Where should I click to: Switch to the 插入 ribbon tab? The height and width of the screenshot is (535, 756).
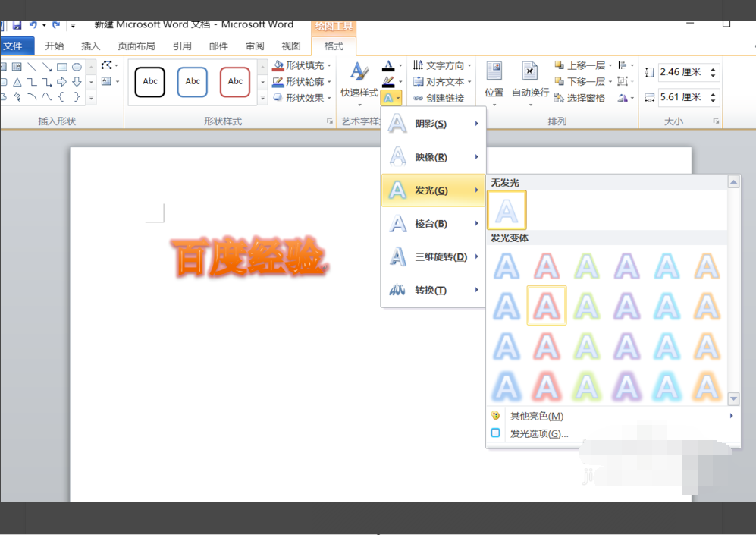point(91,46)
